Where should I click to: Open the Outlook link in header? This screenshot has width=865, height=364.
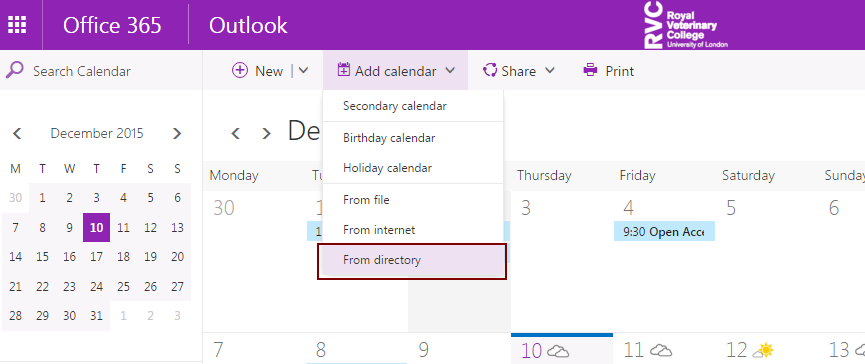[x=248, y=25]
